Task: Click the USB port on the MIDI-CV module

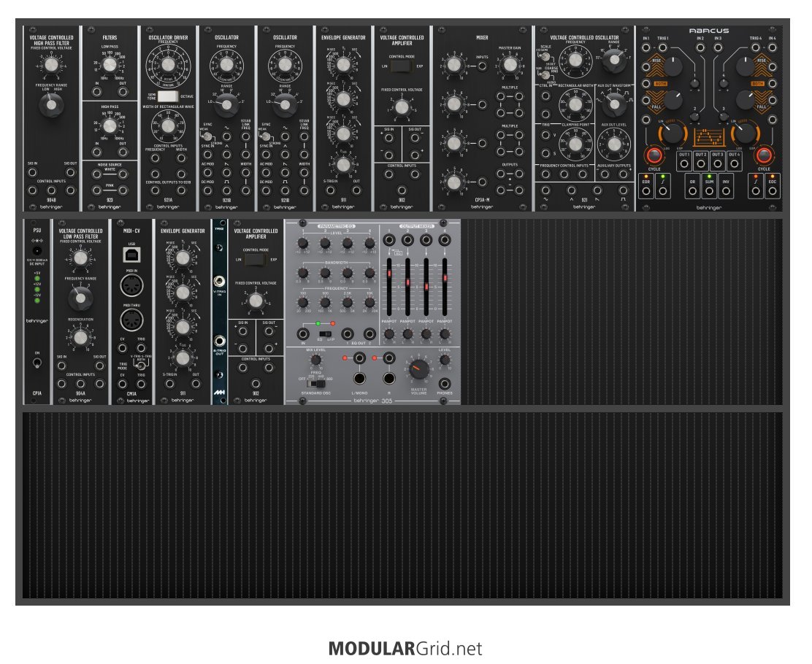Action: (x=131, y=254)
